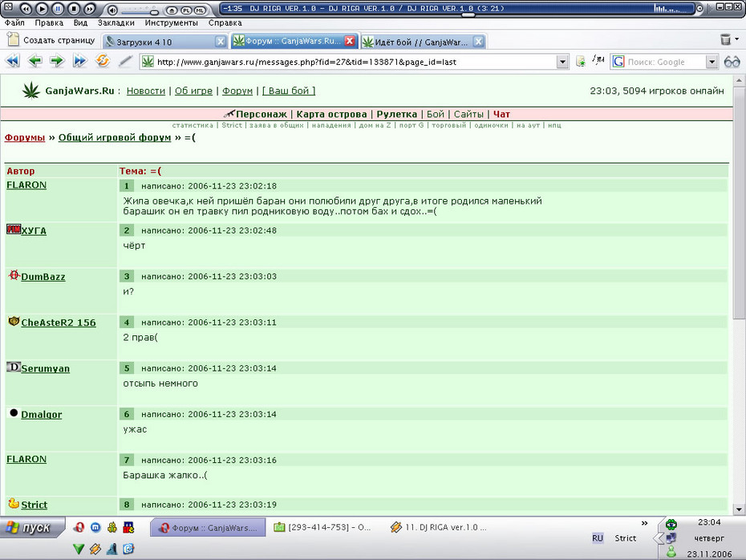
Task: Open the Чат navigation link
Action: click(x=501, y=114)
